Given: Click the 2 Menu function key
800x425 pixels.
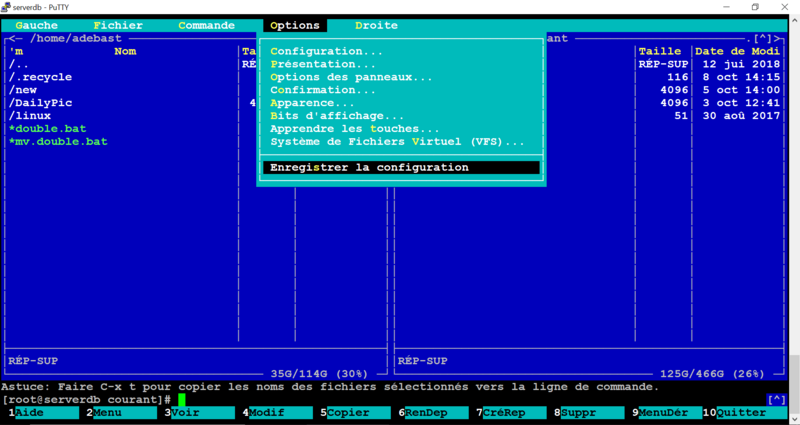Looking at the screenshot, I should 121,413.
